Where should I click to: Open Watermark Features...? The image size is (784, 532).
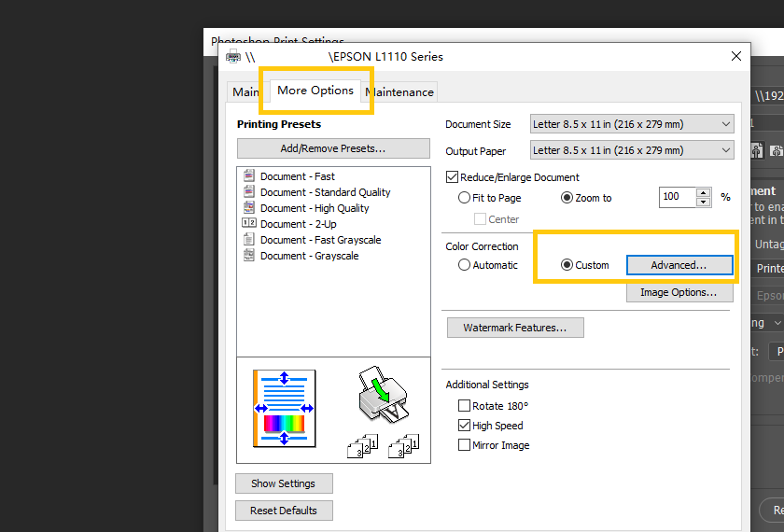515,328
